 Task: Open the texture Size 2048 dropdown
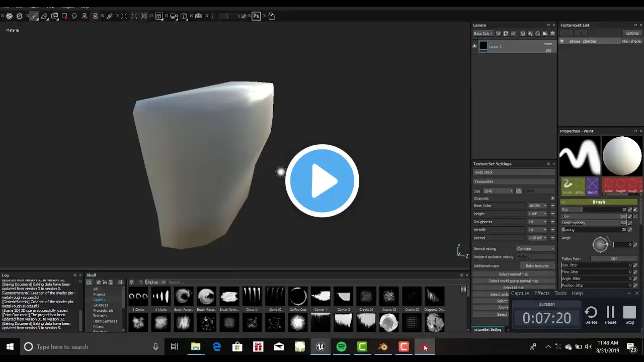[x=498, y=191]
